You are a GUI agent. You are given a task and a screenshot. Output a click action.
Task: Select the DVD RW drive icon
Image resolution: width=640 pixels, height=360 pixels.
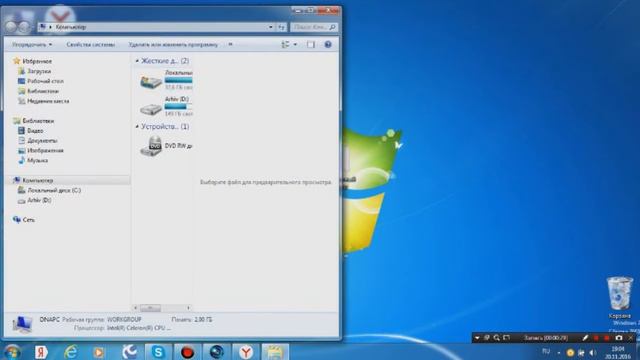(x=151, y=146)
